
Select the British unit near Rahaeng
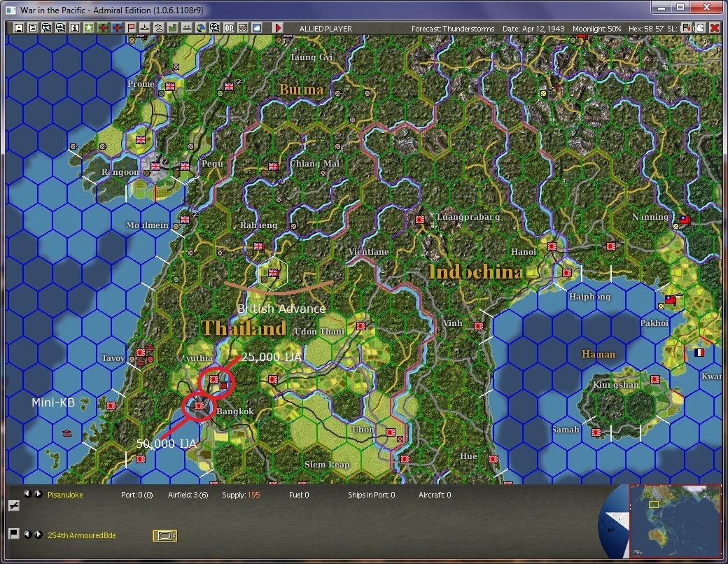[x=258, y=246]
